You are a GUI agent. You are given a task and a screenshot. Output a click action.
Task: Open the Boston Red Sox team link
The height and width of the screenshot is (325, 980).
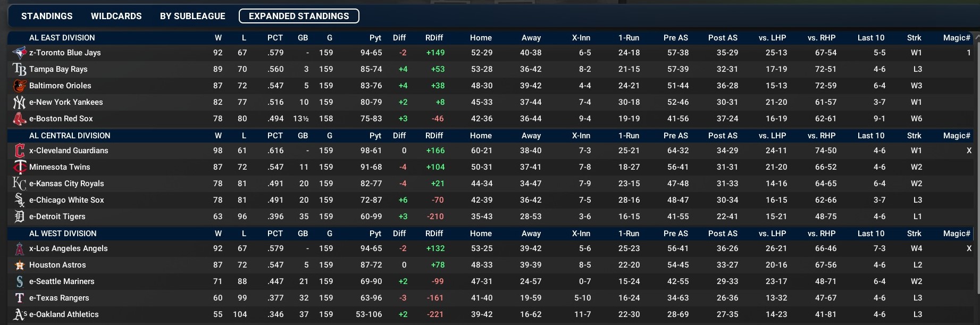61,119
